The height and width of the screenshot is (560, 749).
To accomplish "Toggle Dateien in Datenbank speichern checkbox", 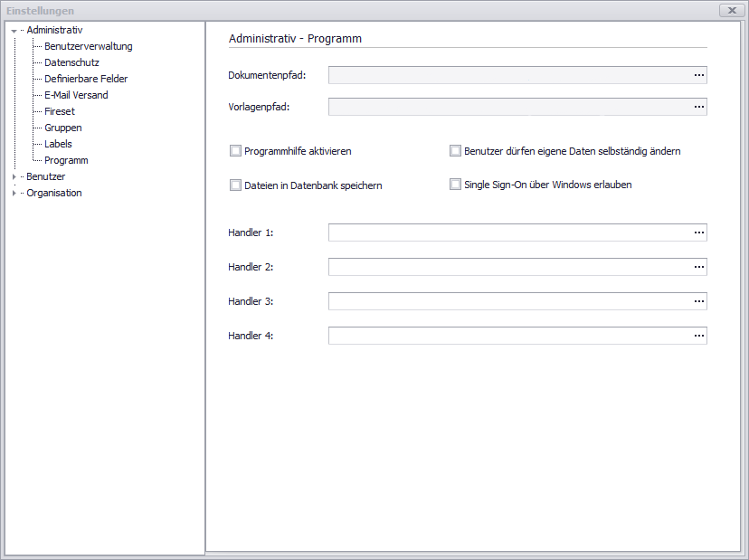I will click(x=236, y=185).
